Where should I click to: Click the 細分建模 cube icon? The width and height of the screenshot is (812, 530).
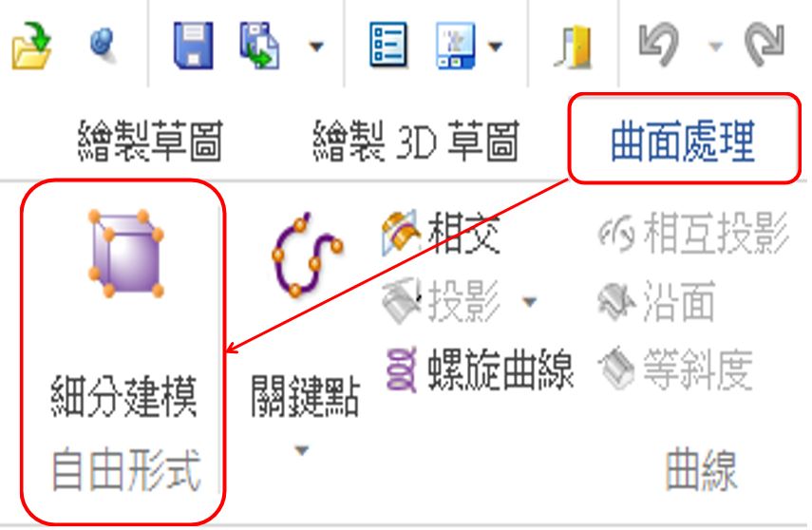(x=126, y=254)
